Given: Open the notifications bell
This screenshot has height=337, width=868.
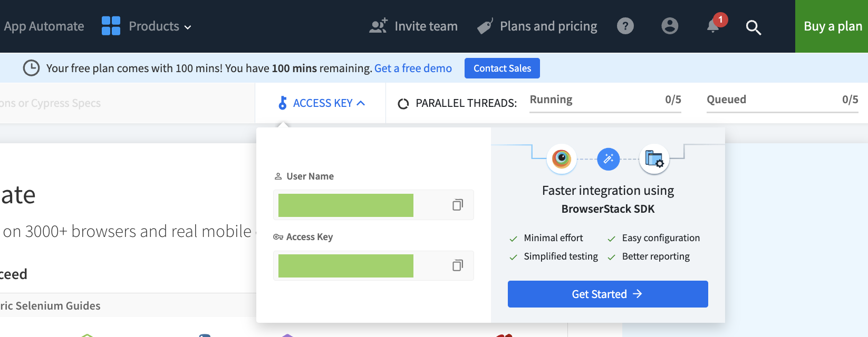Looking at the screenshot, I should coord(713,26).
